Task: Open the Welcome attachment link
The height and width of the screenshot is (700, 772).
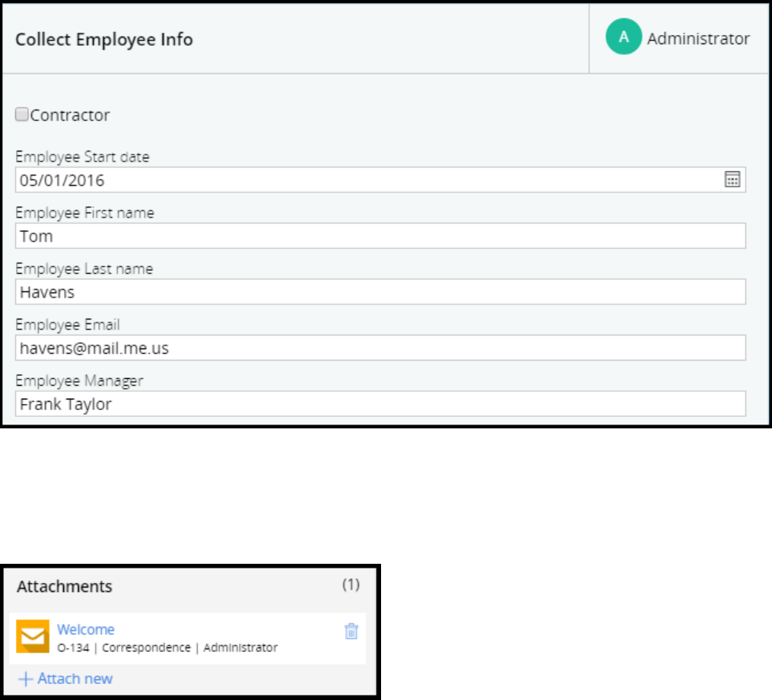Action: [x=85, y=629]
